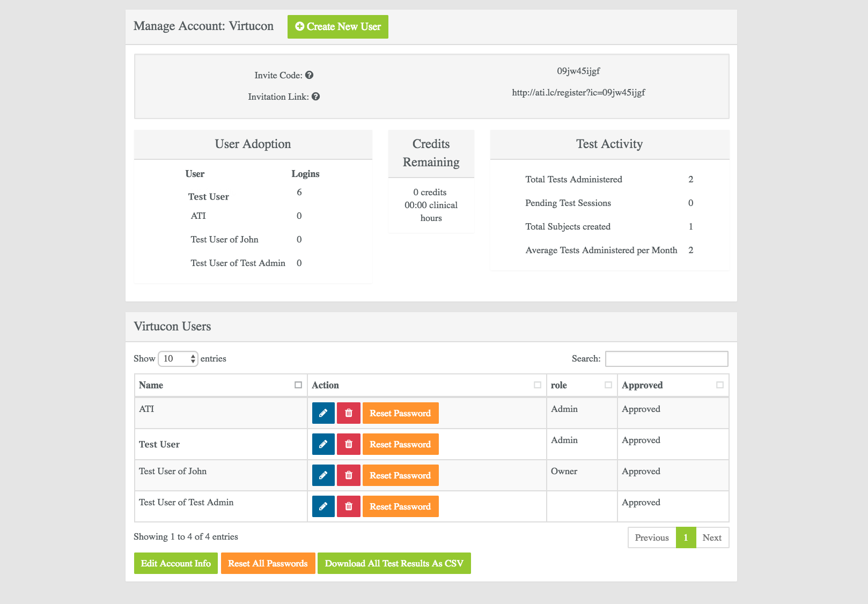Sort table by Name column

(220, 385)
